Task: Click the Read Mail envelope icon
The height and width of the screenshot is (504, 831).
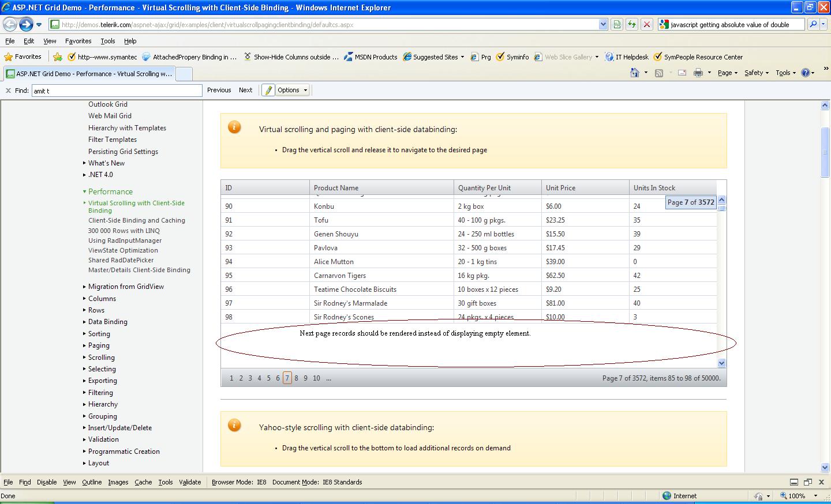Action: click(682, 73)
